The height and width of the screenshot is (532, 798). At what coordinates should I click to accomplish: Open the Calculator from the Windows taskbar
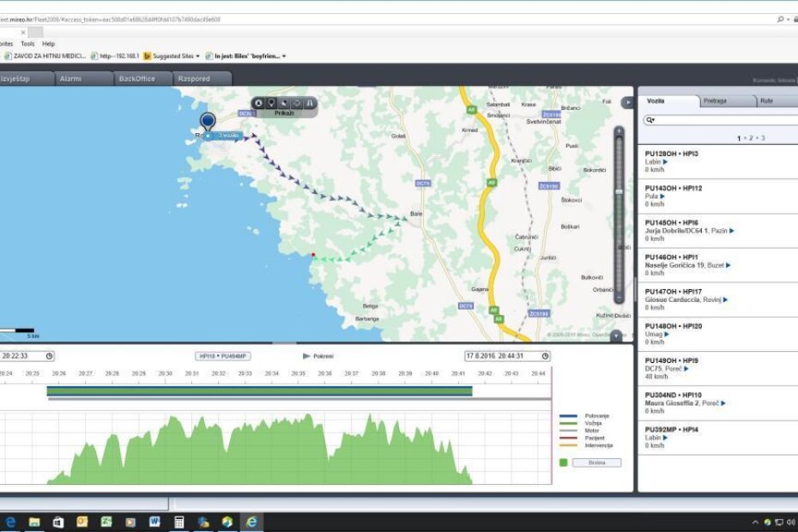point(179,522)
